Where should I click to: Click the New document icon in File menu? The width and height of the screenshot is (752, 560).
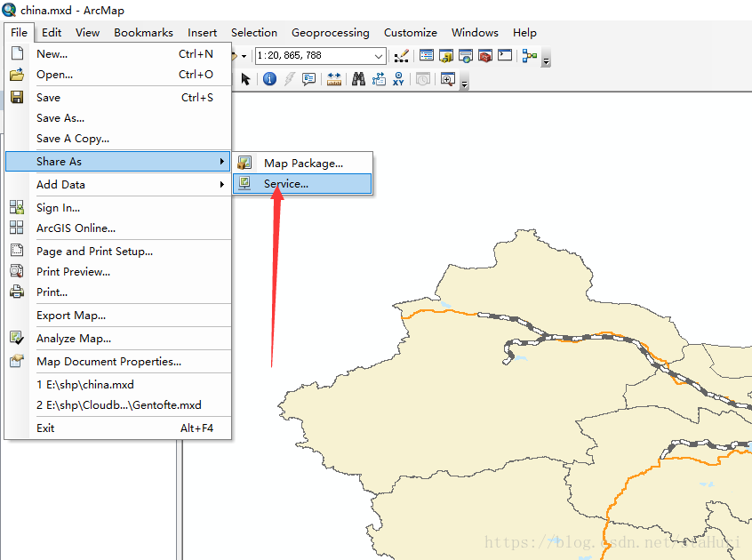[x=17, y=53]
